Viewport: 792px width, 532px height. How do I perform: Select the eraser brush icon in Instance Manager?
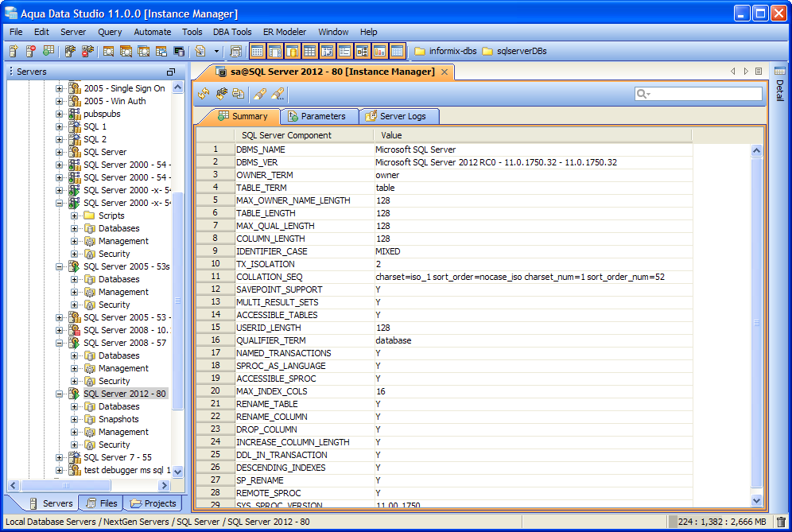coord(260,93)
